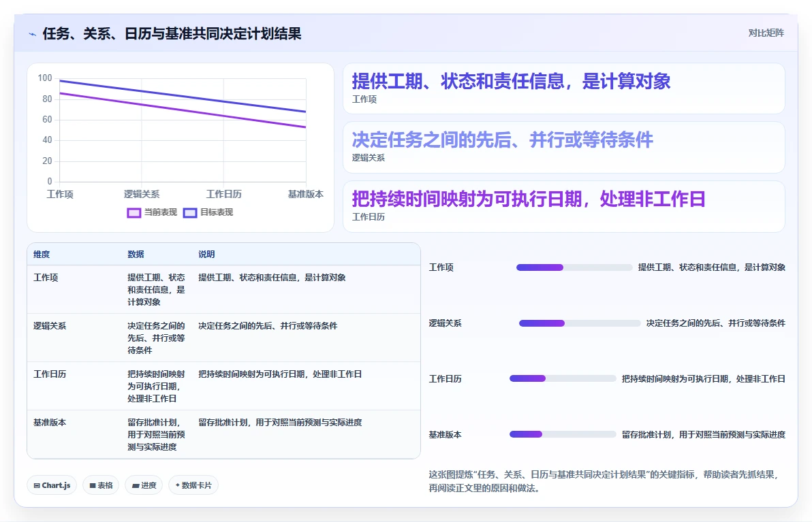This screenshot has width=812, height=522.
Task: Click the 工作日历 label on the chart x-axis
Action: coord(223,194)
